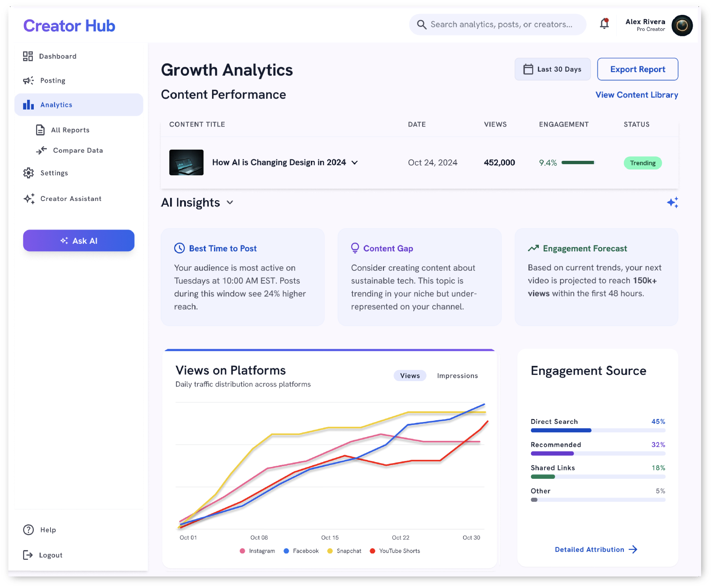
Task: Switch chart to Views
Action: pyautogui.click(x=410, y=376)
